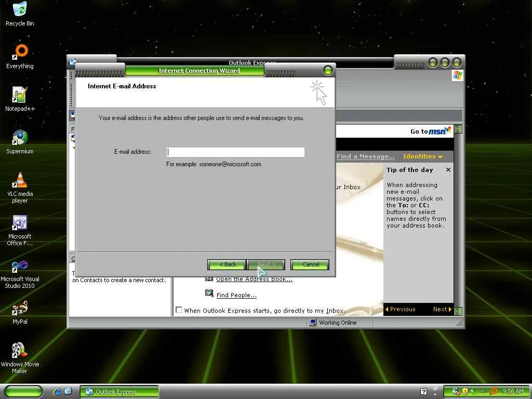Launch Windows Movie Maker shortcut
The width and height of the screenshot is (532, 399).
(20, 358)
